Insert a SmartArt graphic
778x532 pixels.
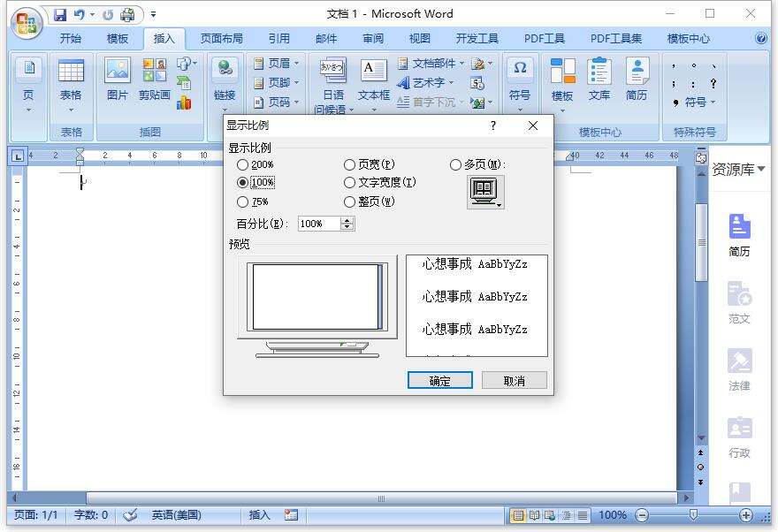click(x=184, y=82)
